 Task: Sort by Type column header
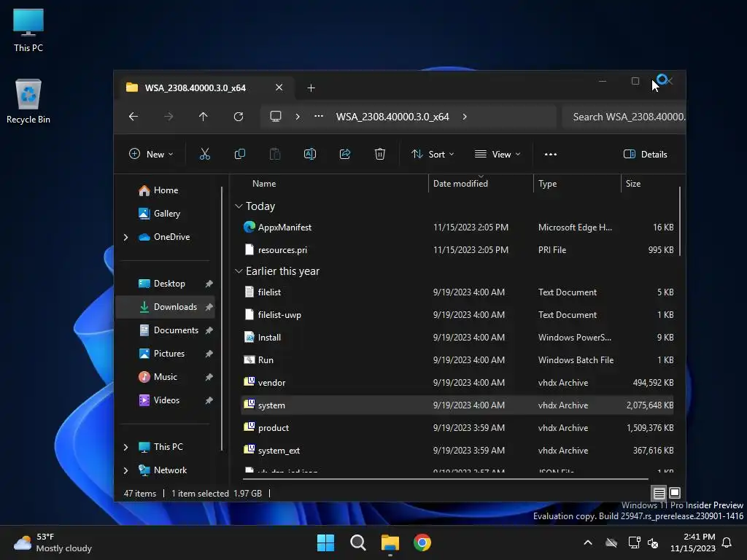(x=577, y=184)
